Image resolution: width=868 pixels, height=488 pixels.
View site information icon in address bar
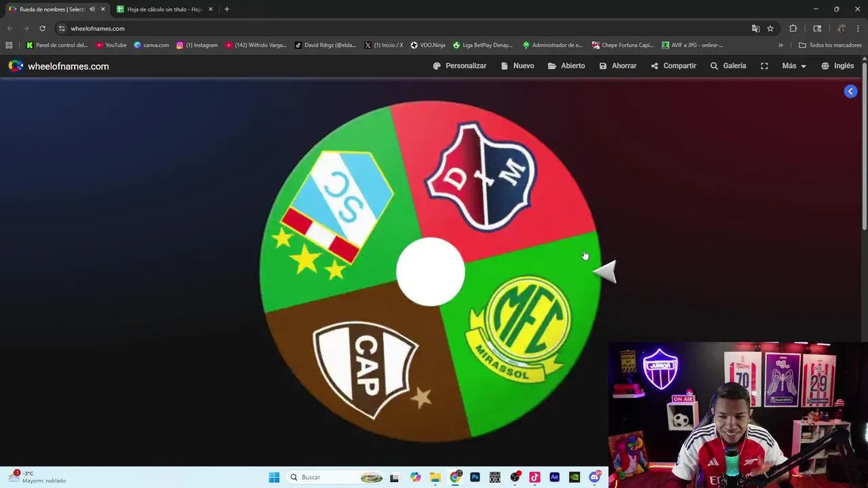62,28
